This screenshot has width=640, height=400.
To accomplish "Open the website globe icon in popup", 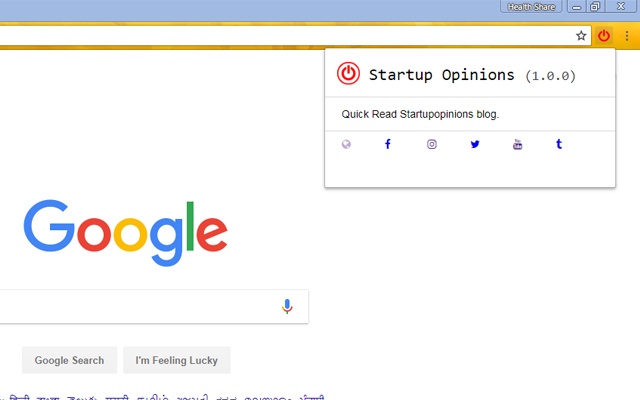I will click(x=346, y=144).
